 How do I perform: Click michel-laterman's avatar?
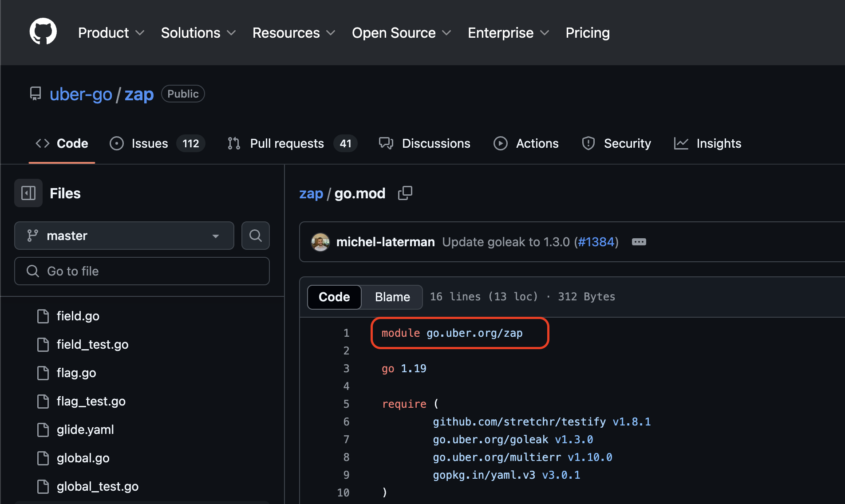(320, 242)
